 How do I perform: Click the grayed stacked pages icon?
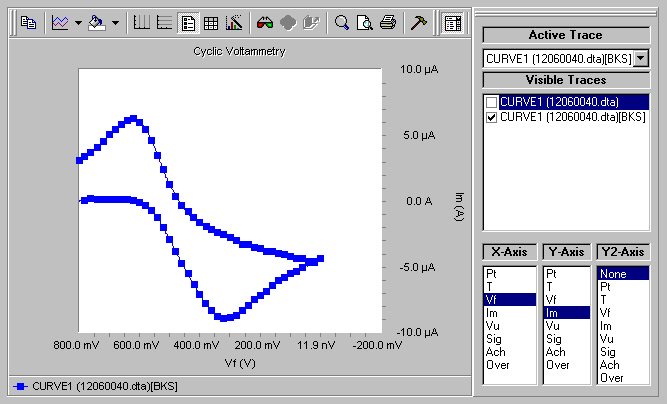[x=311, y=23]
